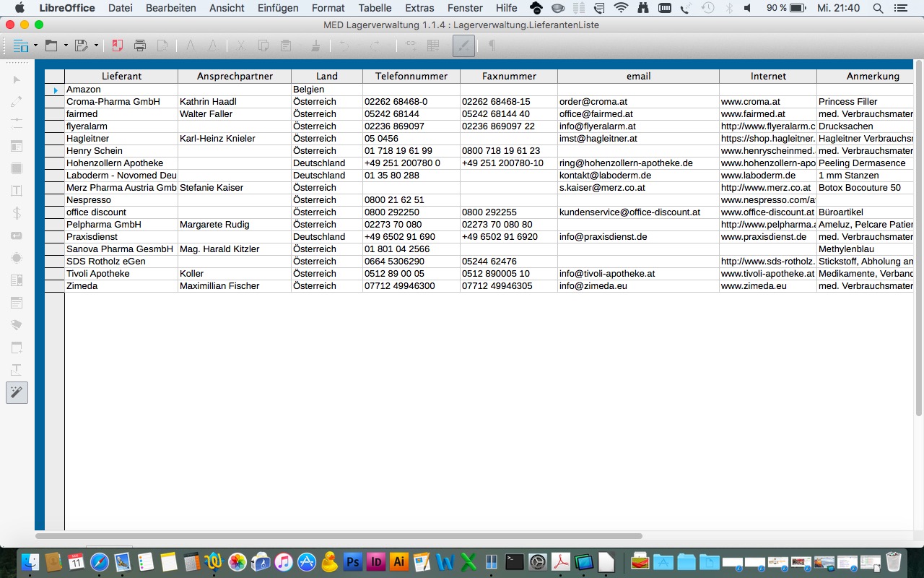Click the Clone formatting brush icon
The image size is (924, 578).
(315, 46)
